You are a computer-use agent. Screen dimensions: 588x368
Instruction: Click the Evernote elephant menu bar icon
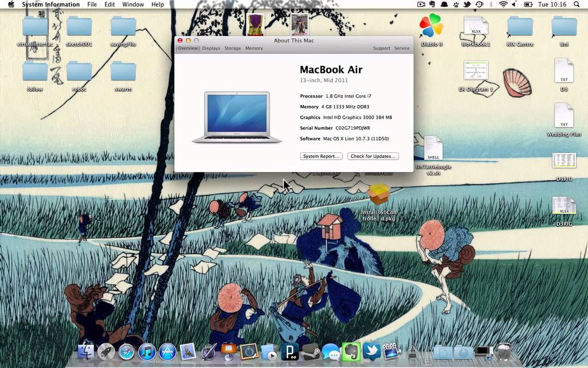432,4
